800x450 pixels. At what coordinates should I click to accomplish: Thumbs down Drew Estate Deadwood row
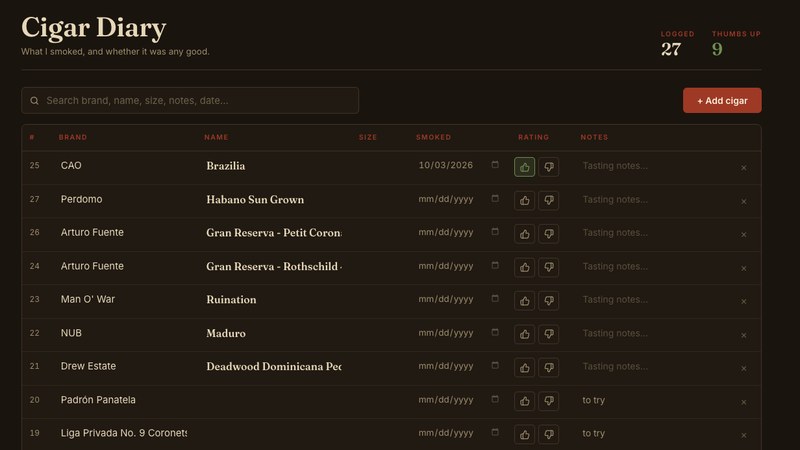point(548,367)
